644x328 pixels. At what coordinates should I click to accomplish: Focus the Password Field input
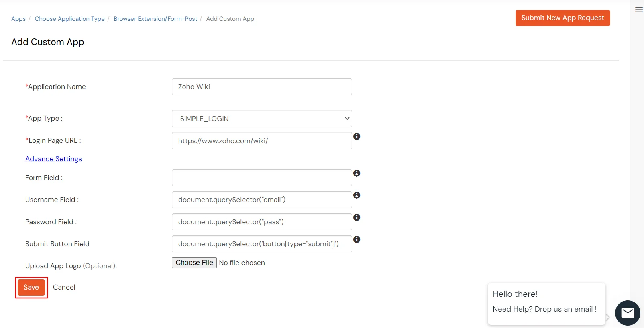point(262,222)
